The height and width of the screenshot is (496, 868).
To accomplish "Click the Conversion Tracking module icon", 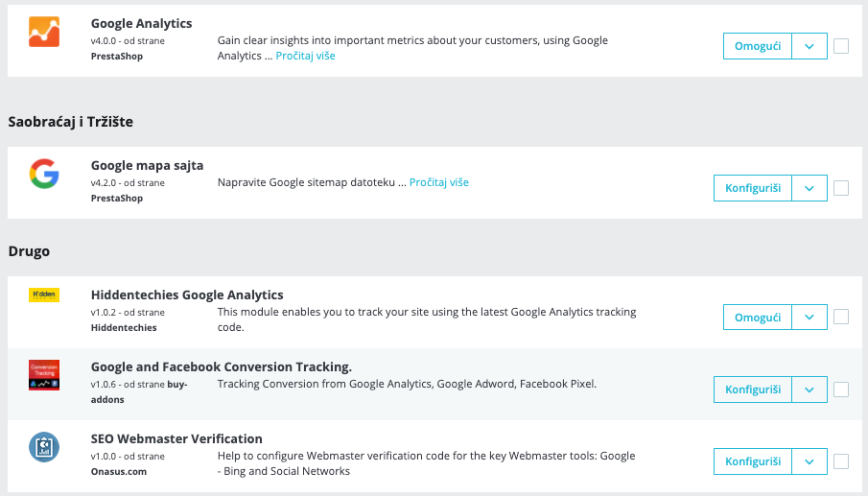I will coord(44,375).
